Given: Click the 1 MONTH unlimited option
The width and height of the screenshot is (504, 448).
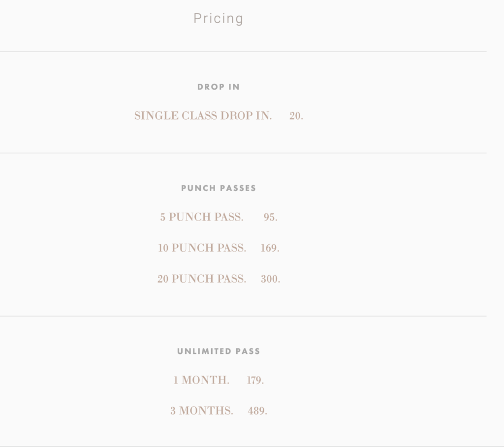Looking at the screenshot, I should [x=201, y=380].
